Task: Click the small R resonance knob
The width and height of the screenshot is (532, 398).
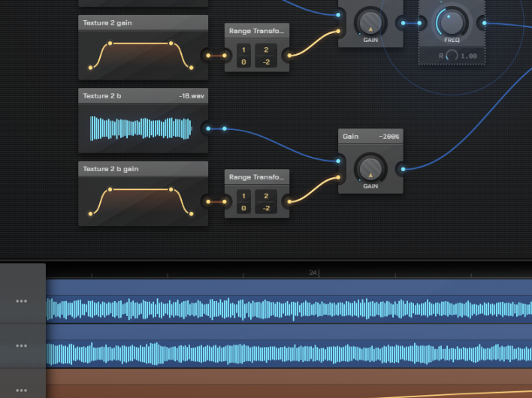Action: 451,56
